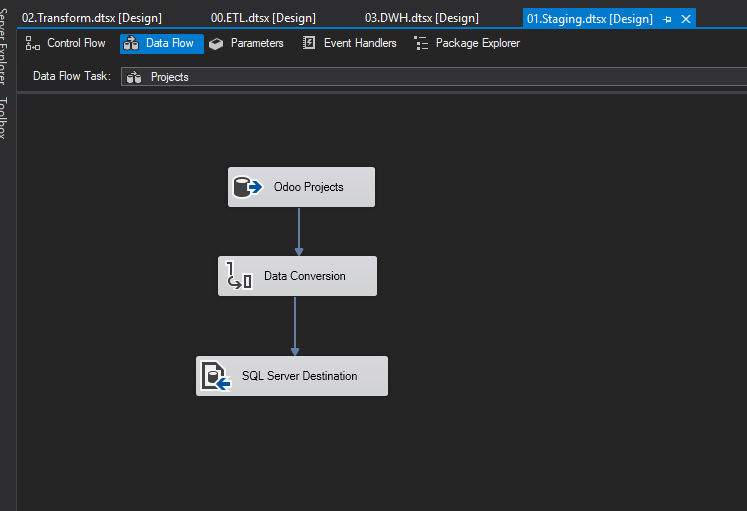Viewport: 747px width, 511px height.
Task: Open the Server Explorer side panel
Action: click(x=4, y=45)
